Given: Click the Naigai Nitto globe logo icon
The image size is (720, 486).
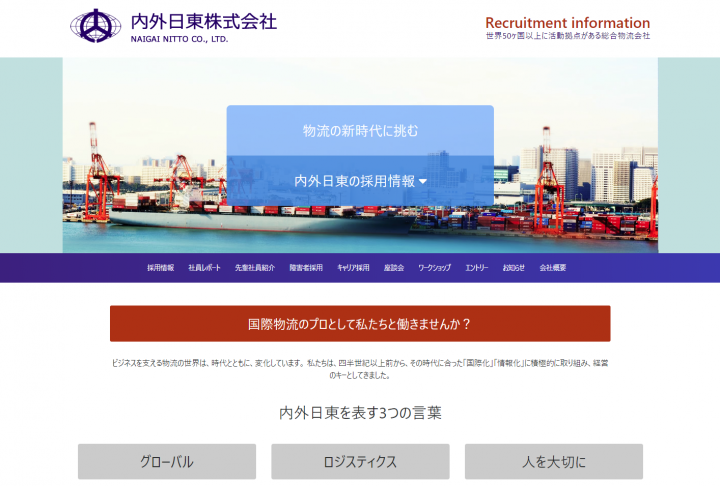Looking at the screenshot, I should 96,26.
